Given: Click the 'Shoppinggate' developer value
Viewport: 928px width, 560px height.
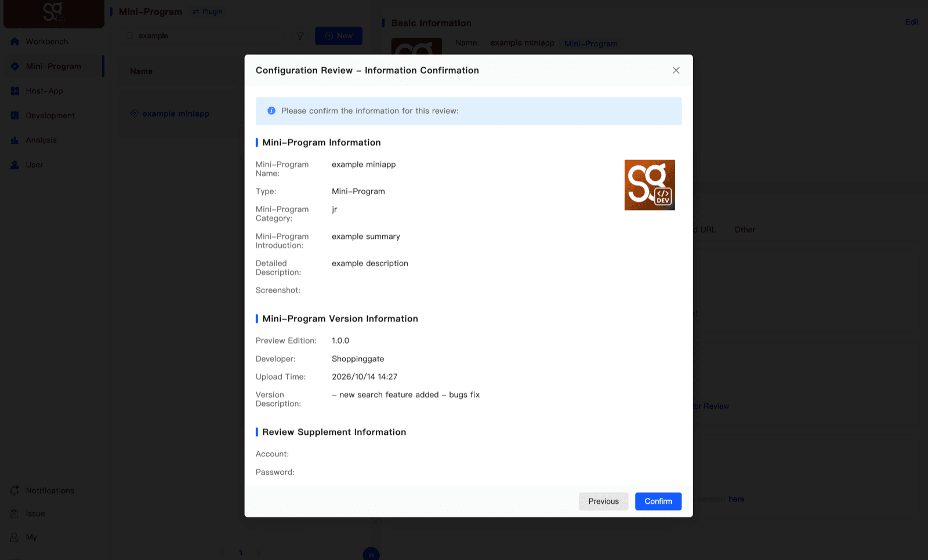Looking at the screenshot, I should 358,359.
